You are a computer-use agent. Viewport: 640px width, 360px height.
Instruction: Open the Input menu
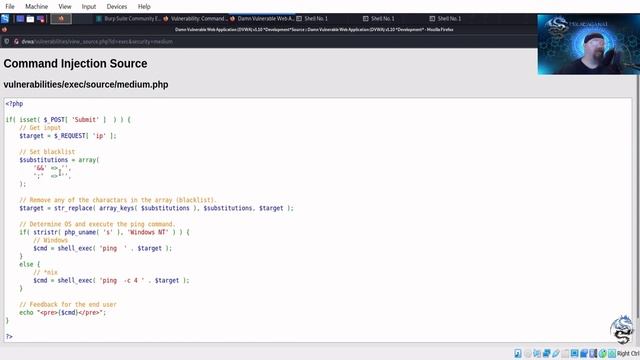click(89, 7)
